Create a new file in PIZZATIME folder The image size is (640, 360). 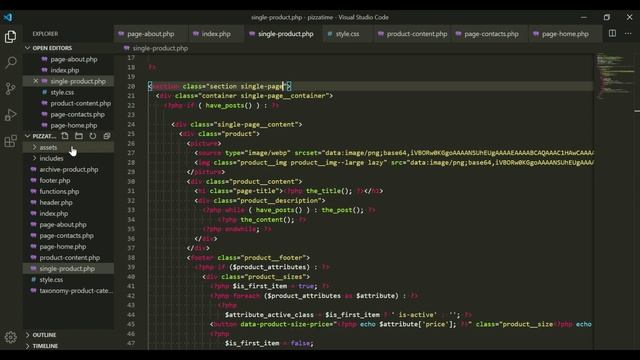click(x=65, y=136)
